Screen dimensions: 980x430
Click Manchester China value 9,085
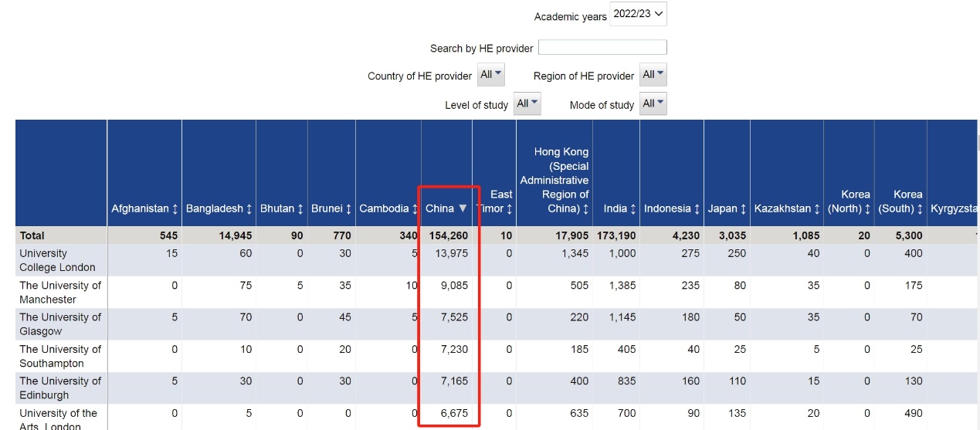[454, 285]
